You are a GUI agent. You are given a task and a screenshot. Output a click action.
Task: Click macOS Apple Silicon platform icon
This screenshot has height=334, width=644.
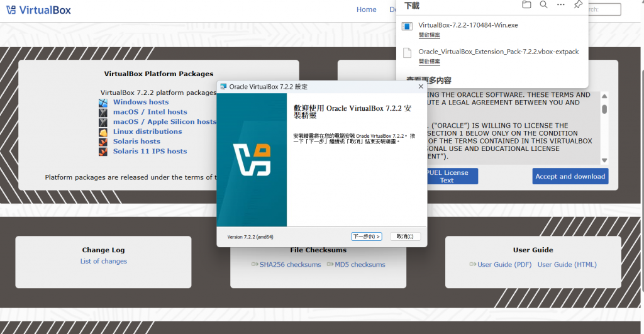click(x=103, y=122)
